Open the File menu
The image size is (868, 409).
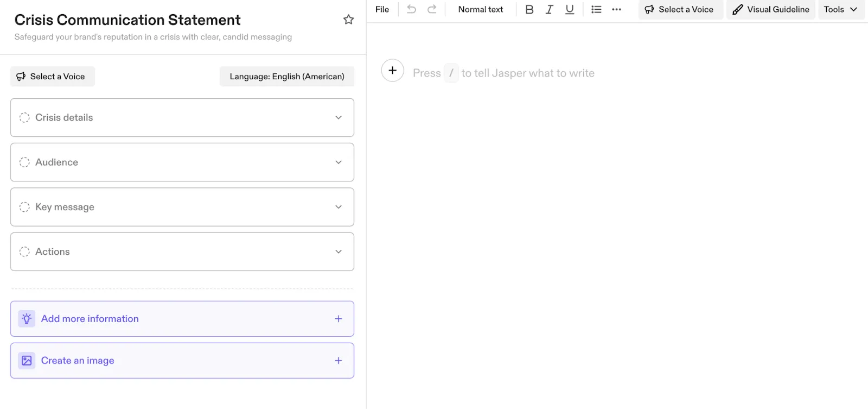(382, 9)
